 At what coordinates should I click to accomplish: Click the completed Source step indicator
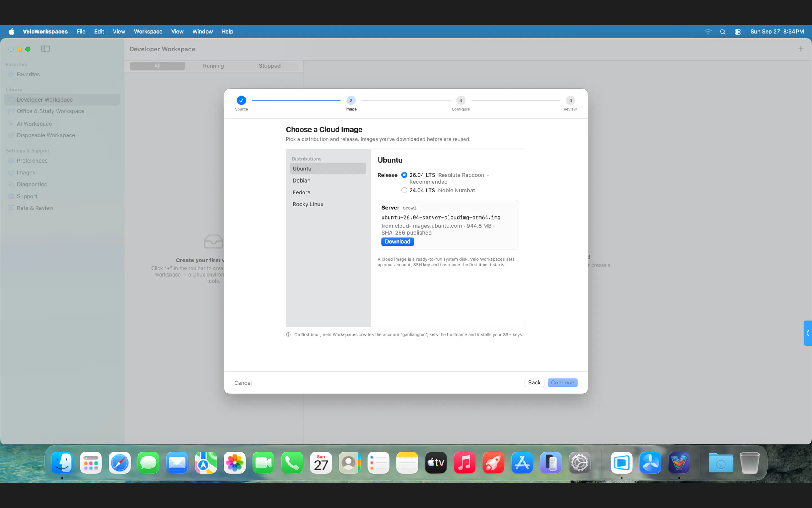[241, 100]
